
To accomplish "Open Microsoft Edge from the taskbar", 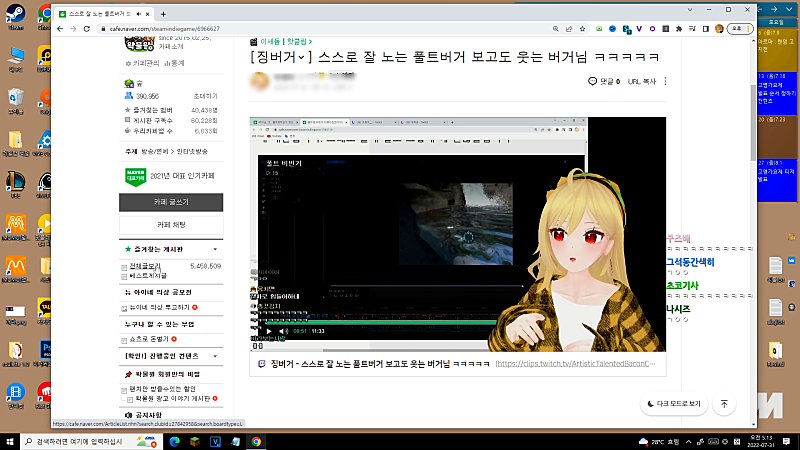I will pyautogui.click(x=172, y=441).
